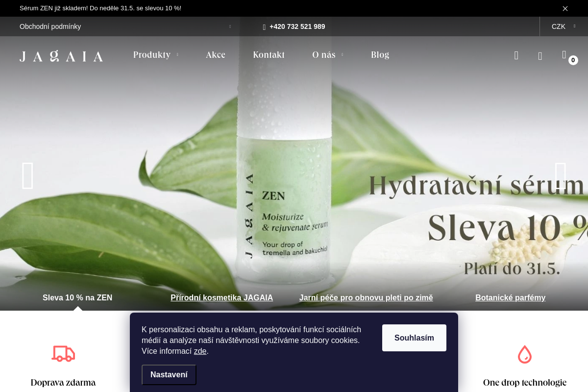Click the Doprava zdarma heading

(x=63, y=383)
